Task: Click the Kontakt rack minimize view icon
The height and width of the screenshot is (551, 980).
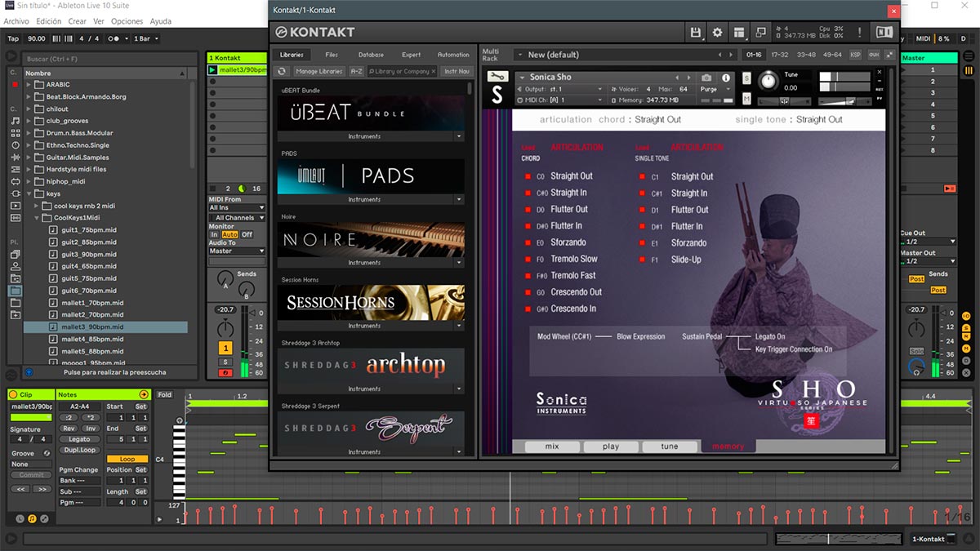Action: (889, 55)
